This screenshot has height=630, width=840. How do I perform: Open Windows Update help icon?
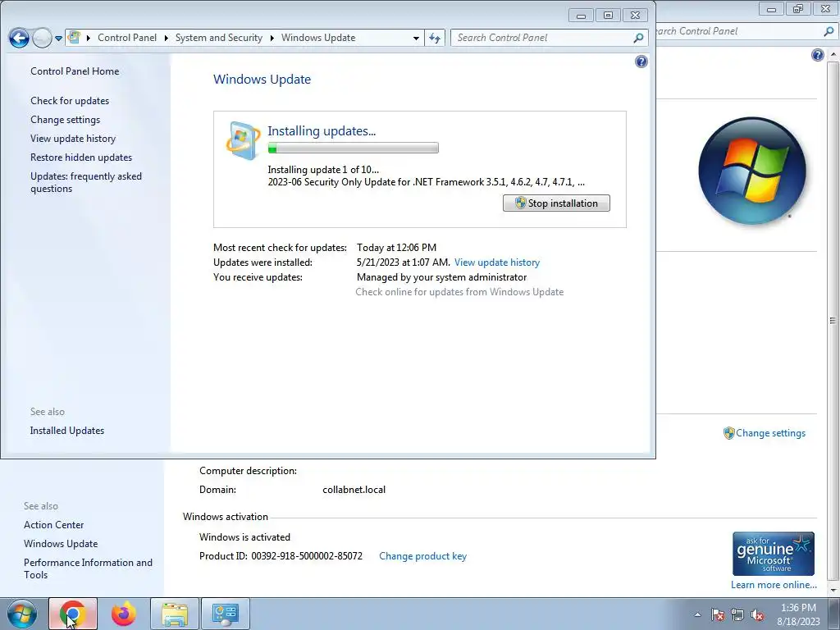(641, 62)
